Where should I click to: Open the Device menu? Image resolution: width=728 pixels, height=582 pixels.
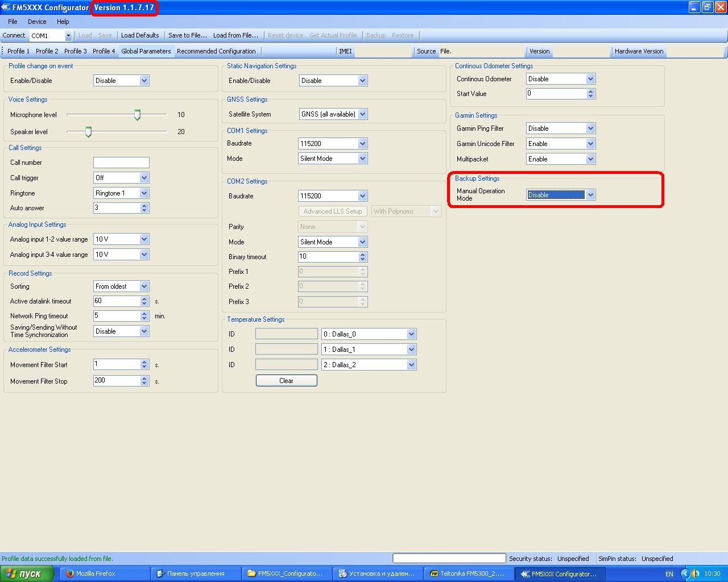[37, 22]
